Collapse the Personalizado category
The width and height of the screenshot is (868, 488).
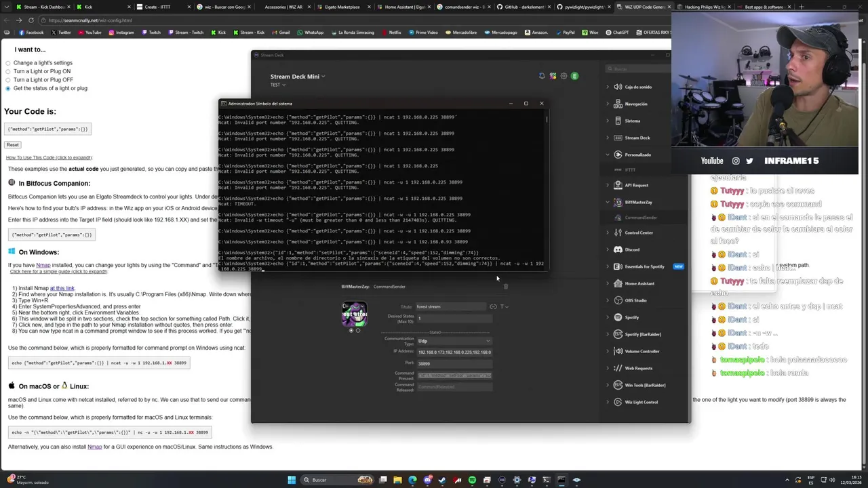[608, 155]
